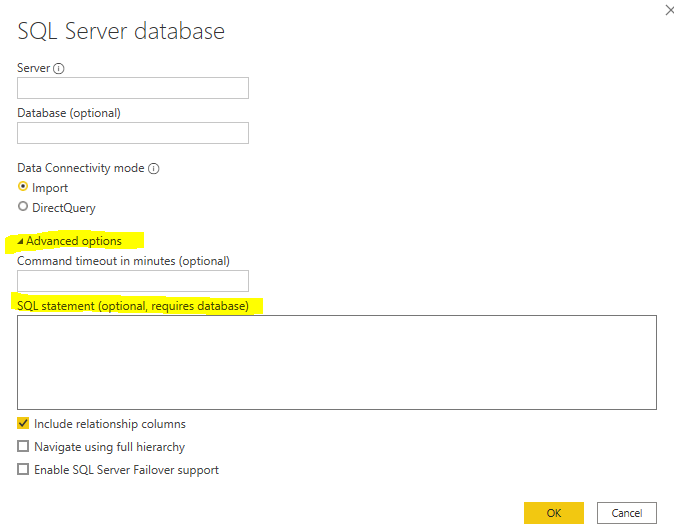The width and height of the screenshot is (674, 528).
Task: Click the SQL statement (optional, requires database) label
Action: 133,306
